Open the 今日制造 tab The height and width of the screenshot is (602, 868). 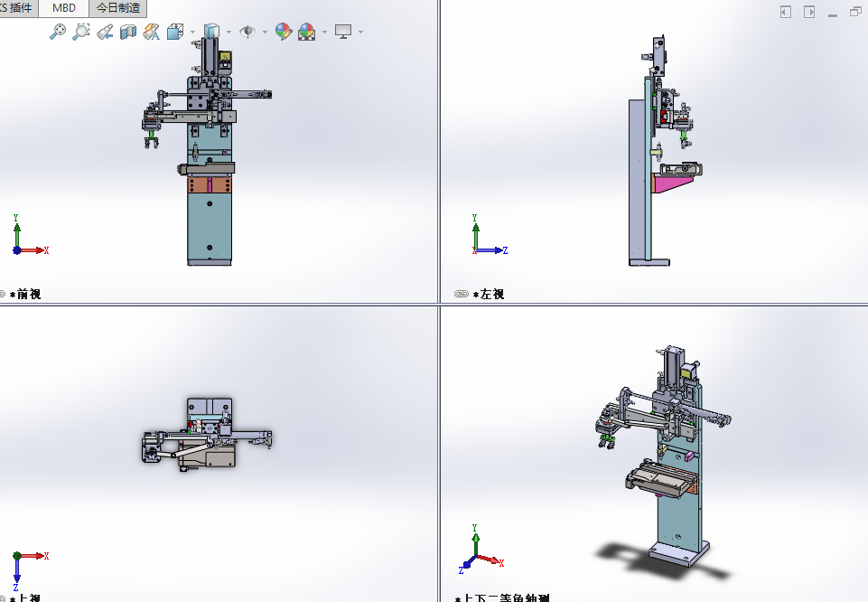coord(118,8)
